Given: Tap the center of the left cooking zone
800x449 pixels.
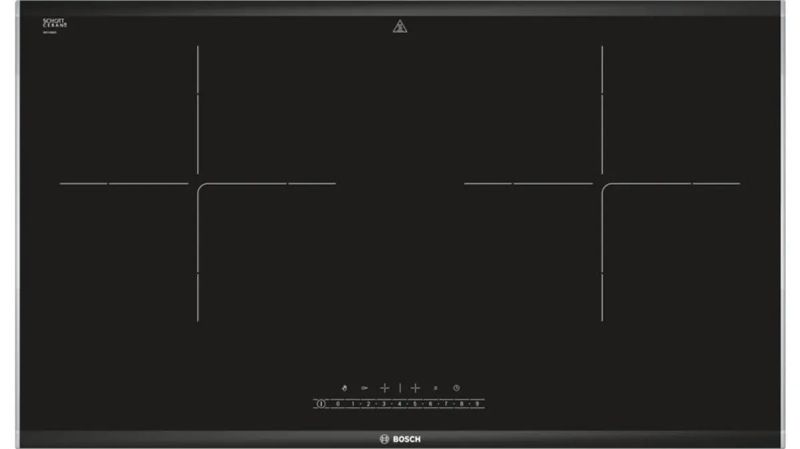Looking at the screenshot, I should 198,184.
